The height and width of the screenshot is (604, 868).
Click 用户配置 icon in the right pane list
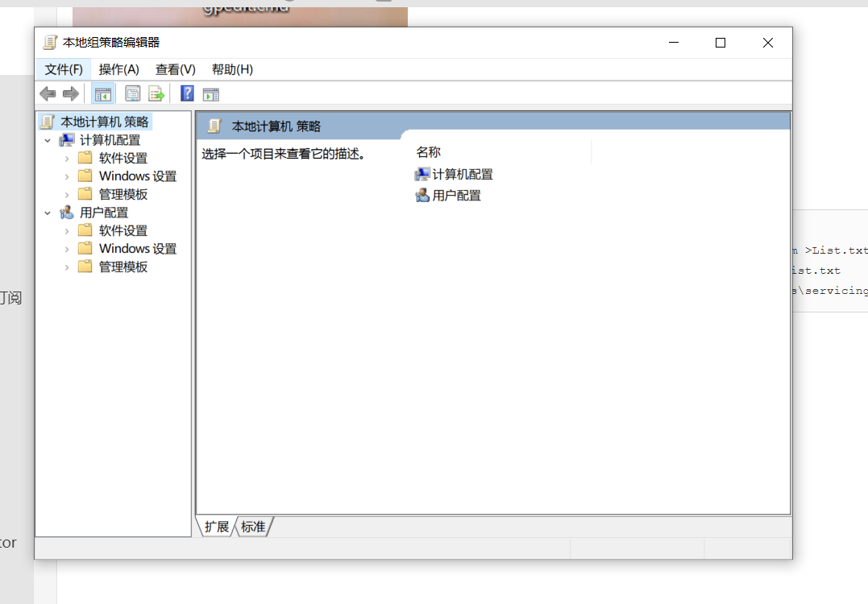(422, 195)
